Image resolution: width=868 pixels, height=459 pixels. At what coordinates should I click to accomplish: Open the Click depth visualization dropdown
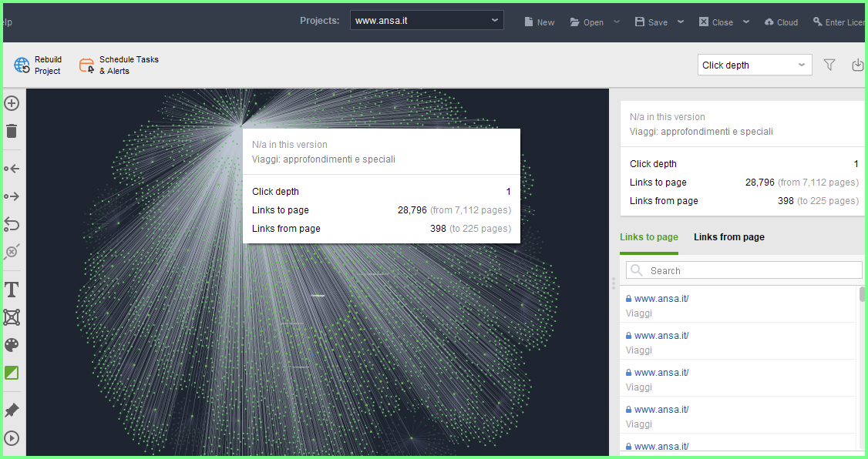pyautogui.click(x=755, y=65)
